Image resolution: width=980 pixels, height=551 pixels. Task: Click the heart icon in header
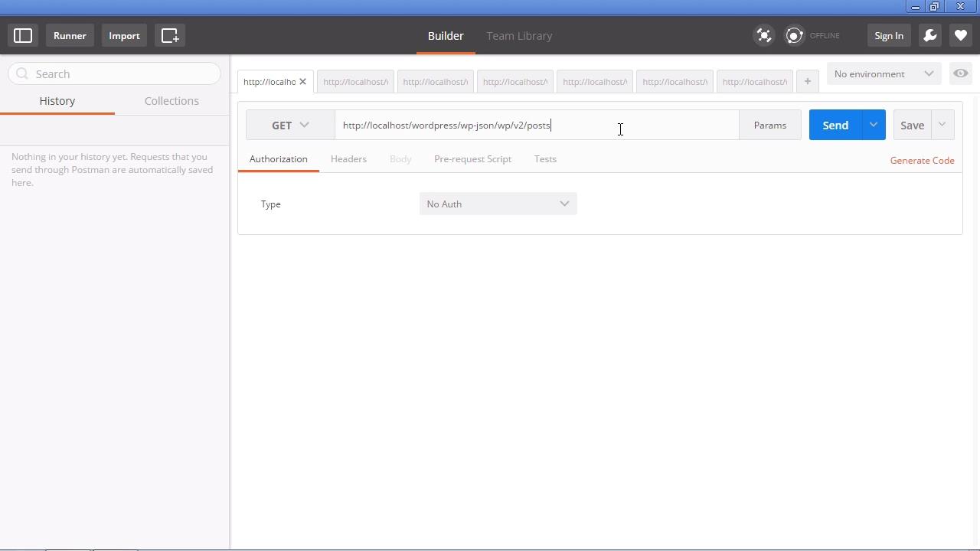tap(961, 36)
